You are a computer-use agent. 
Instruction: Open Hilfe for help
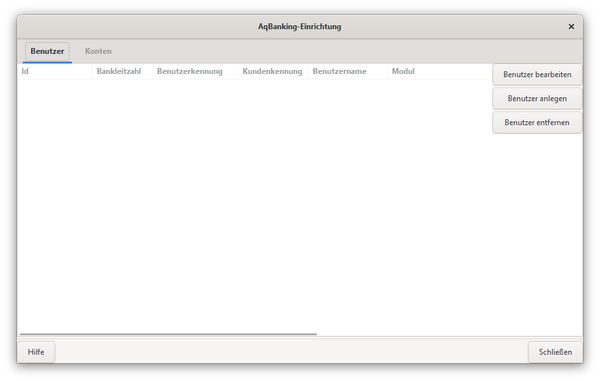(36, 352)
